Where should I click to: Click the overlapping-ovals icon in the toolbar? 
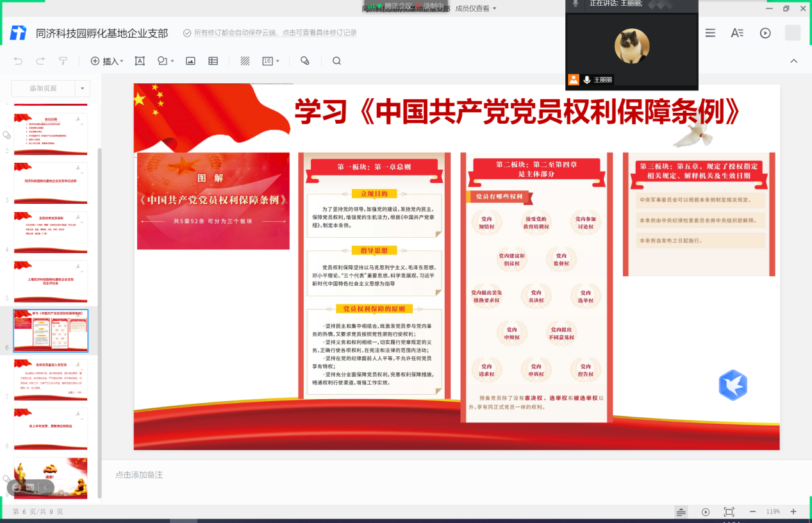point(305,61)
